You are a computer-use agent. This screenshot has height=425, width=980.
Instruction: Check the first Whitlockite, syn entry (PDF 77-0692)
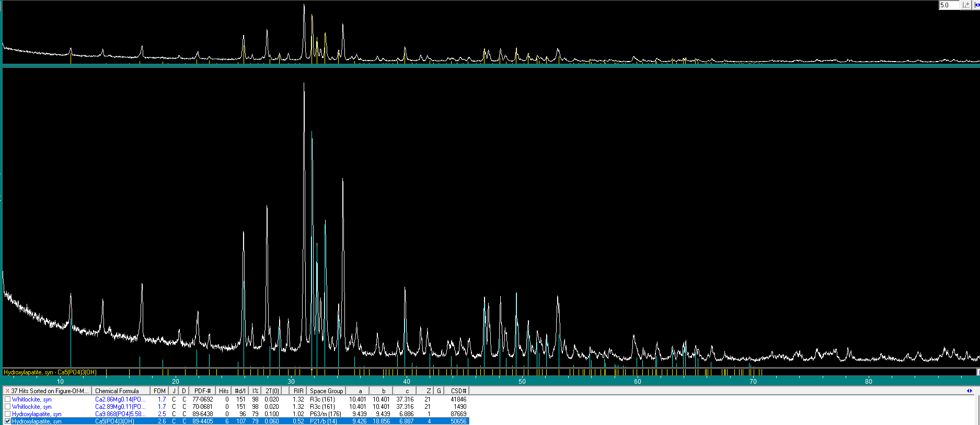[x=7, y=399]
